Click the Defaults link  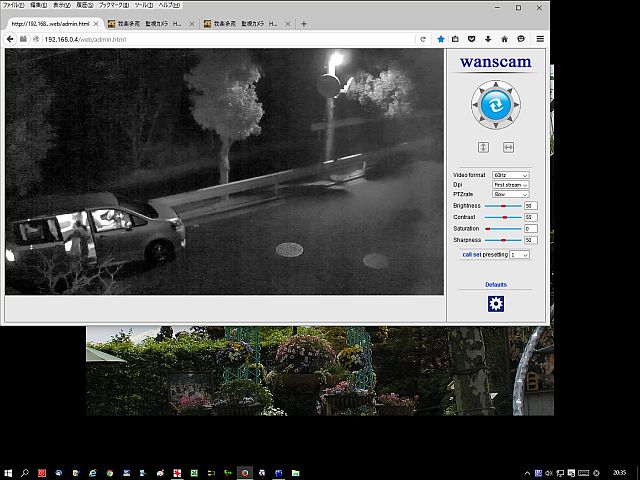coord(496,285)
